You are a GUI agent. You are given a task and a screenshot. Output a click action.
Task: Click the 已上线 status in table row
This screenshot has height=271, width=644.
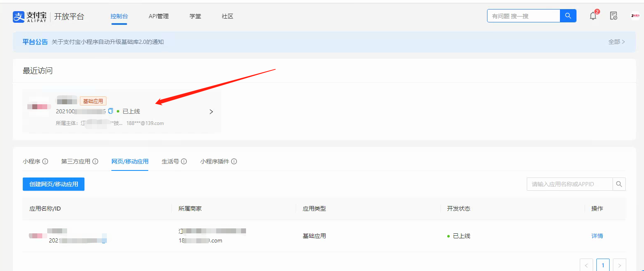click(461, 236)
